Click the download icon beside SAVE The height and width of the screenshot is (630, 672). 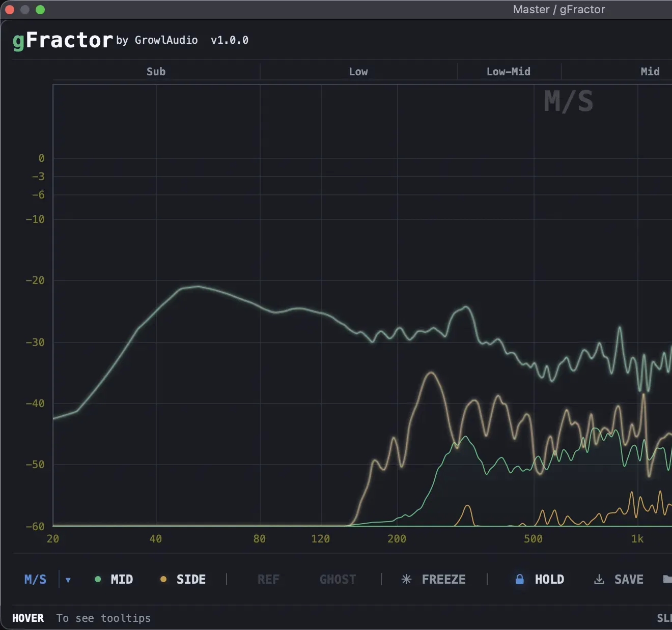[599, 579]
